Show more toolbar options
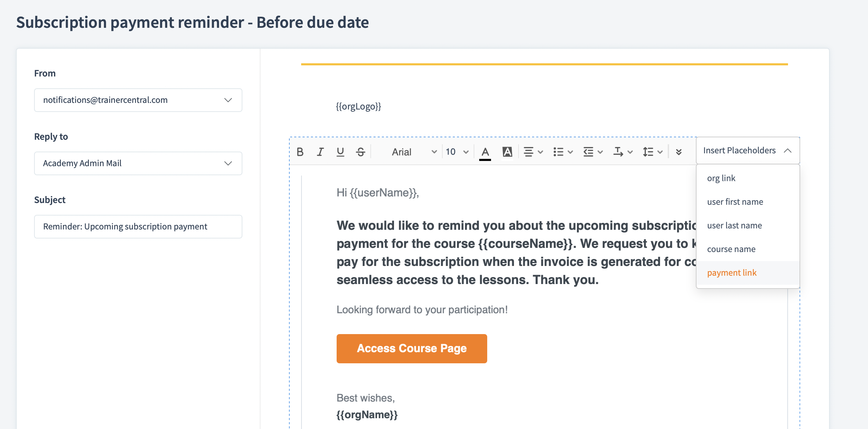This screenshot has width=868, height=429. [x=678, y=152]
